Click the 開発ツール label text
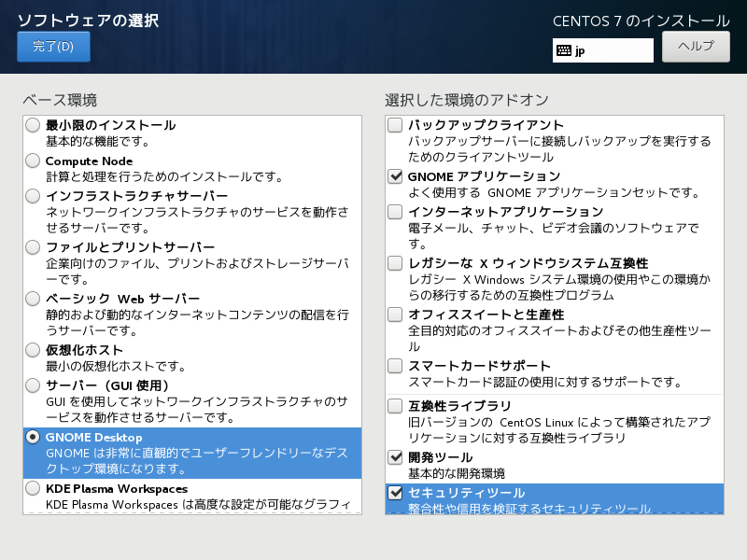 [440, 457]
